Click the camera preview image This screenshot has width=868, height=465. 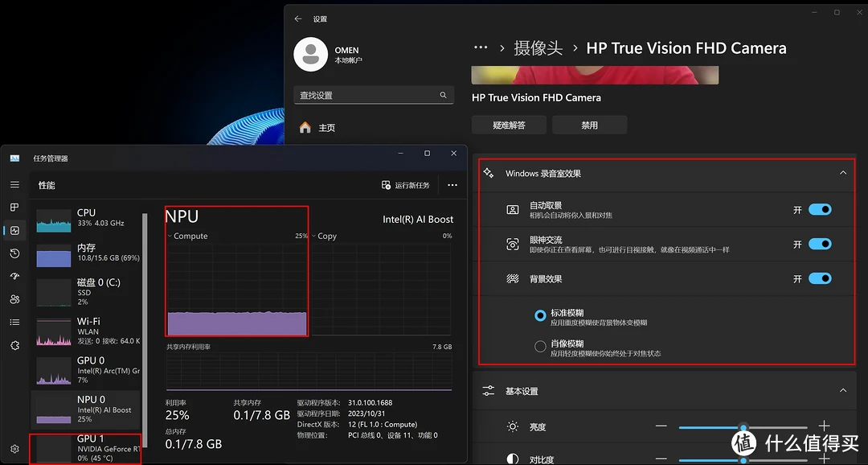[x=595, y=76]
